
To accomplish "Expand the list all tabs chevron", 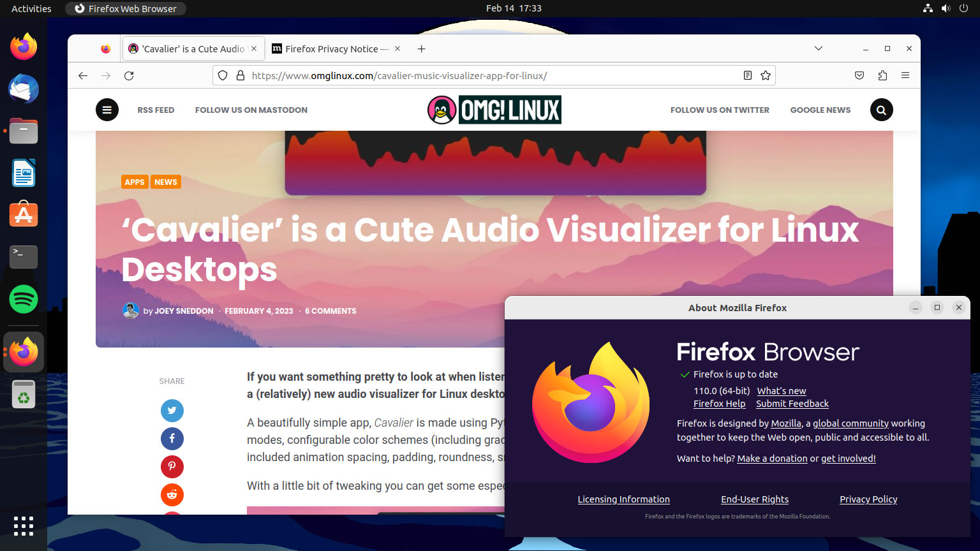I will (x=819, y=48).
